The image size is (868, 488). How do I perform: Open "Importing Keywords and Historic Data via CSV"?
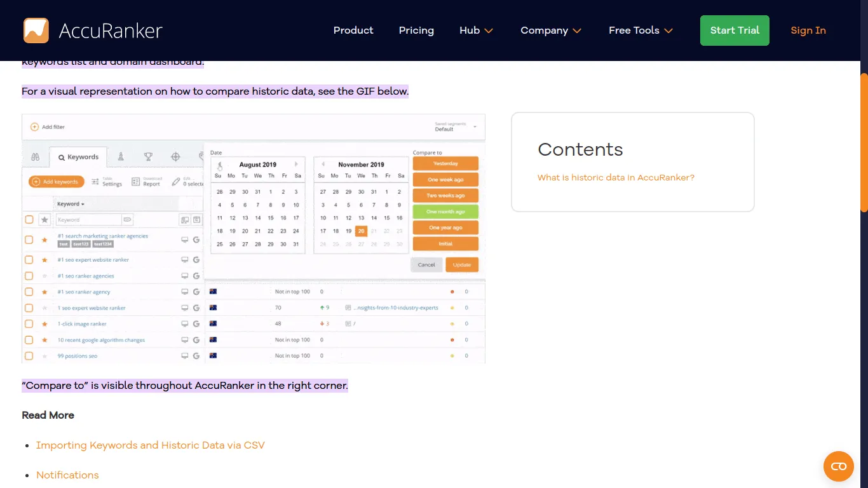[x=151, y=445]
